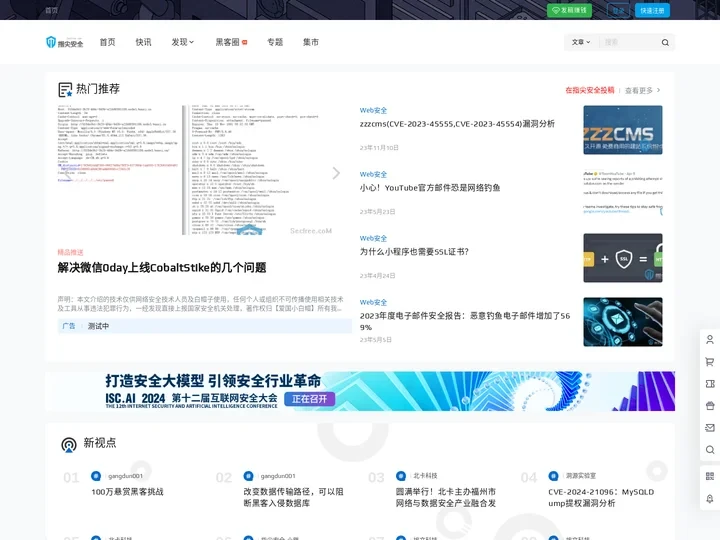Open the 快讯 nav item

click(x=143, y=42)
